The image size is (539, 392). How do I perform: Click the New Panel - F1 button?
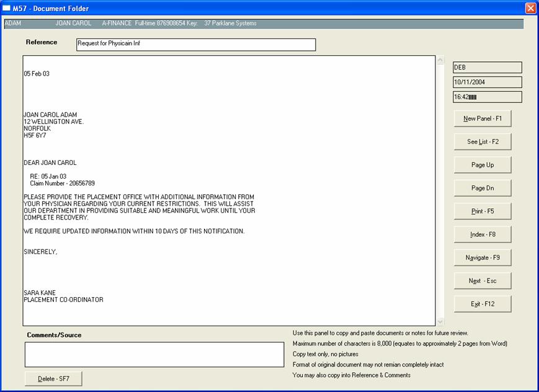[483, 118]
